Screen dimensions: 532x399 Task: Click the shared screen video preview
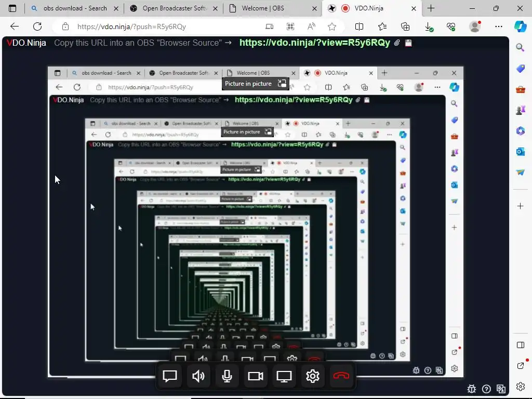coord(256,221)
